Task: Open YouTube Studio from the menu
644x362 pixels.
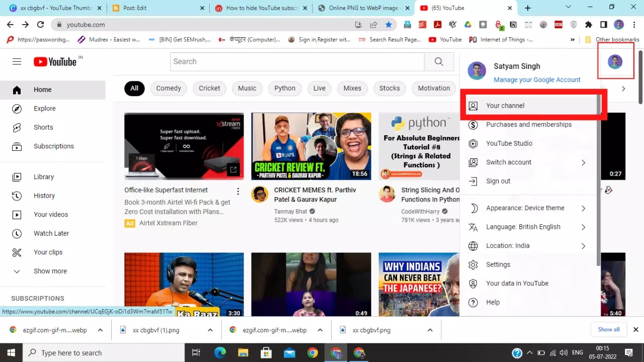Action: pos(528,143)
